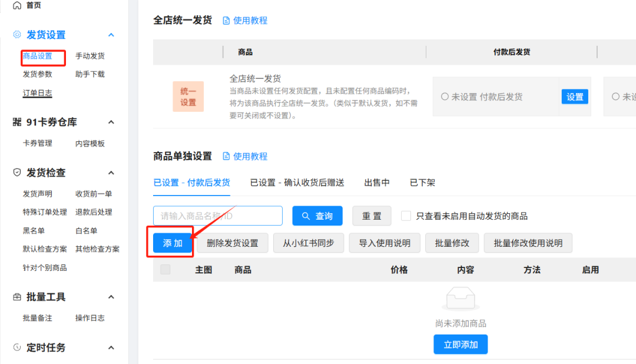The height and width of the screenshot is (364, 636).
Task: Click 批量修改使用说明 button
Action: coord(528,243)
